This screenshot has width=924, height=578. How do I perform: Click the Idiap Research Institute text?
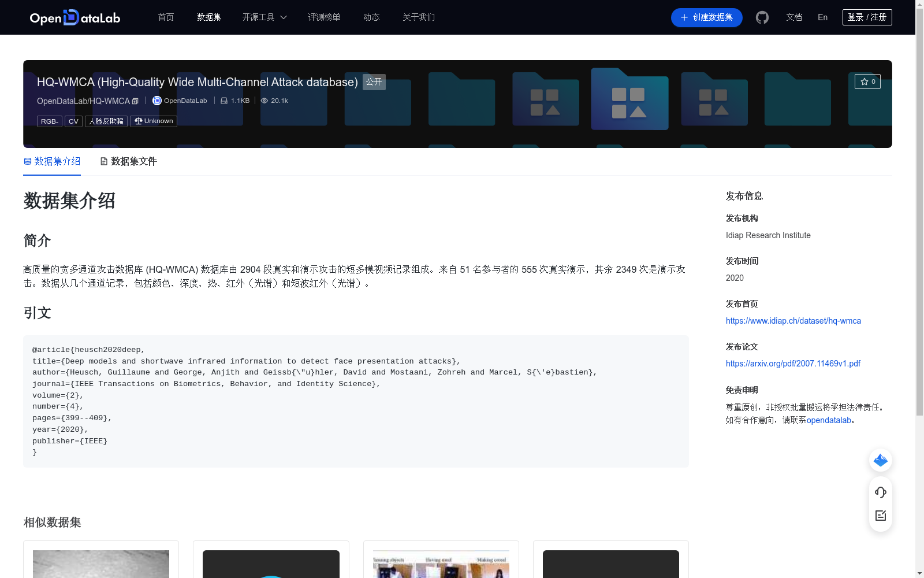tap(768, 235)
